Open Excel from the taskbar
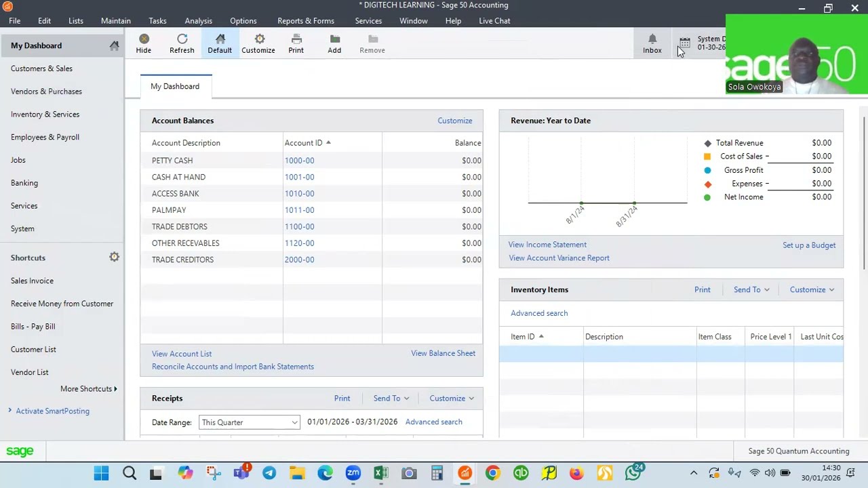 (x=381, y=473)
